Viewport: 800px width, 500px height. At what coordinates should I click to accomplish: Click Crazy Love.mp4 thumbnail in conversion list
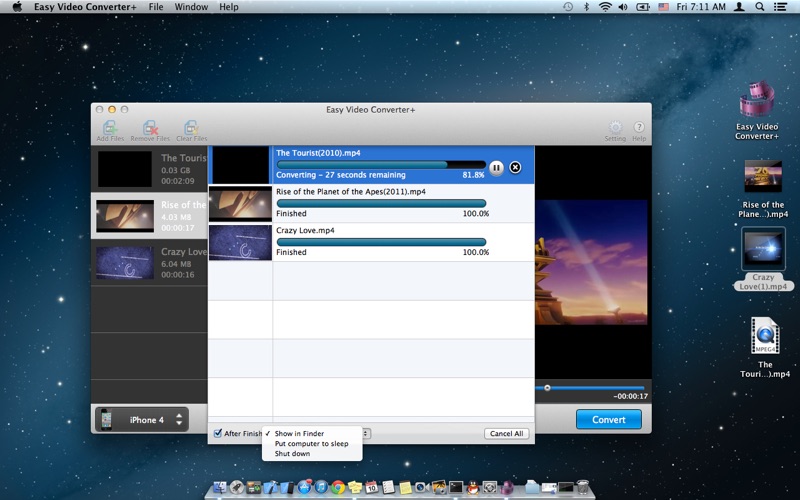click(240, 242)
